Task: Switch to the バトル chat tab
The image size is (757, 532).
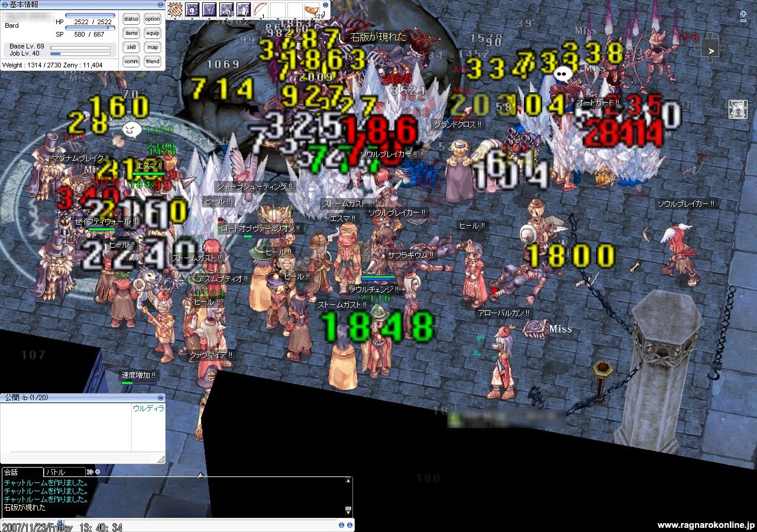Action: pos(64,472)
